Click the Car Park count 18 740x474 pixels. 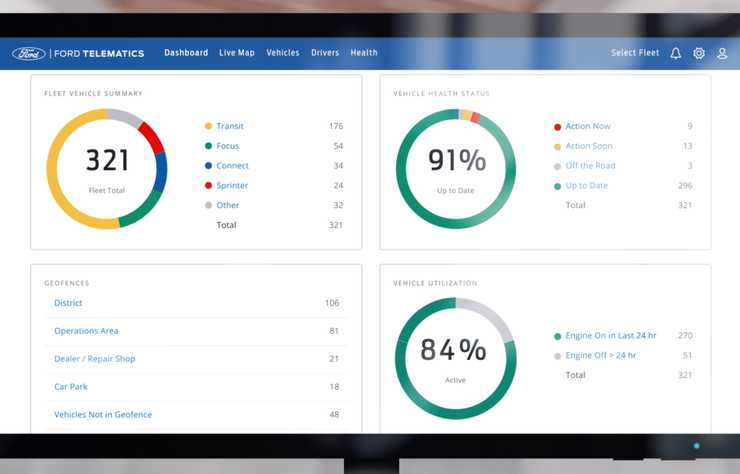point(334,387)
